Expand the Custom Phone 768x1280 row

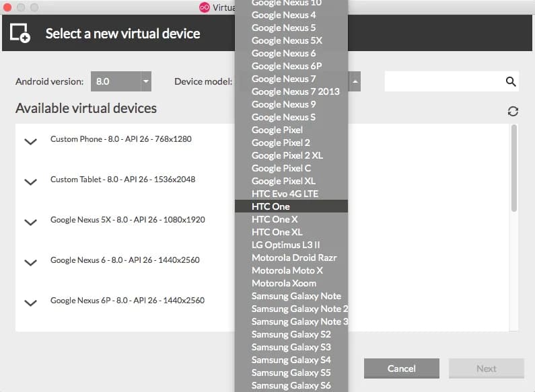(x=31, y=141)
